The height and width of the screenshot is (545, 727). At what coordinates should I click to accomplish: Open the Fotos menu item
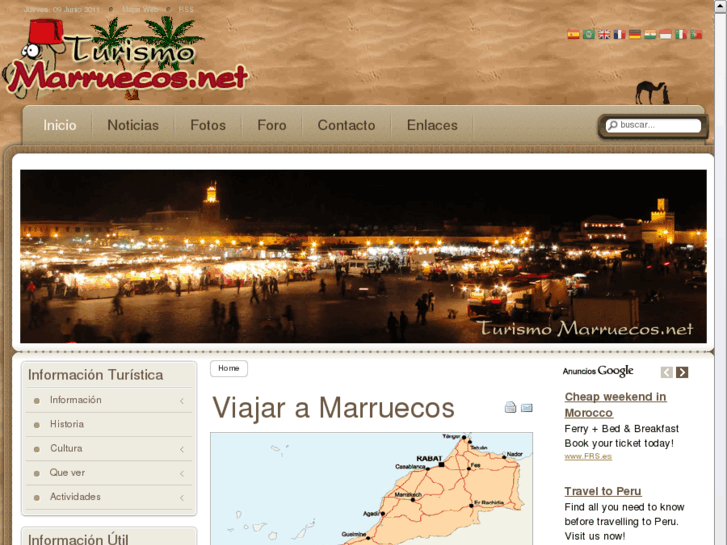(208, 125)
